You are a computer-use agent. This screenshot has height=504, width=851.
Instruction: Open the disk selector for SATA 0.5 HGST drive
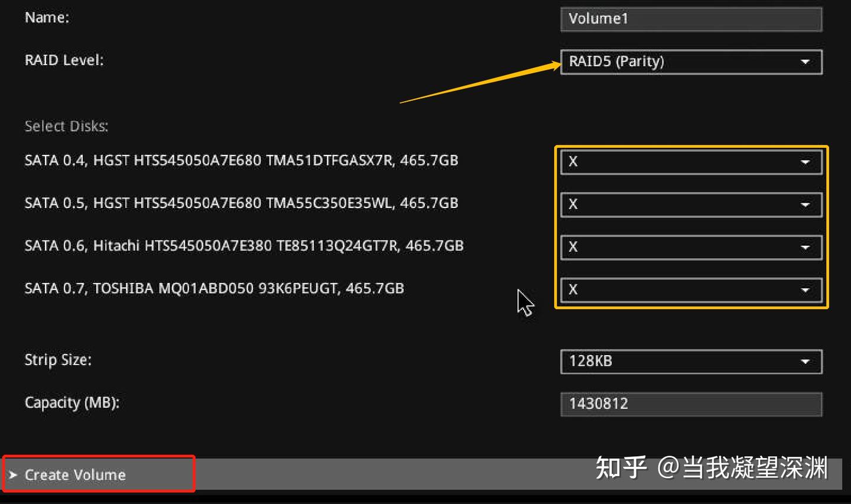click(x=690, y=204)
